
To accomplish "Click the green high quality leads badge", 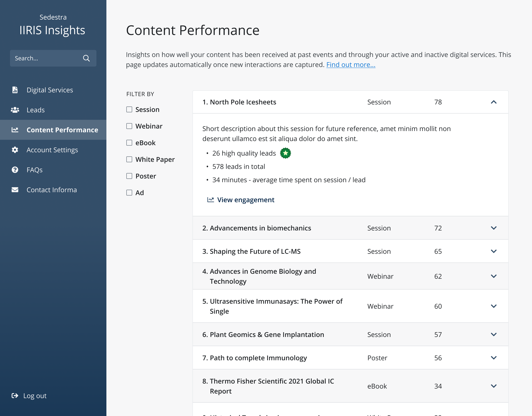I will click(286, 153).
